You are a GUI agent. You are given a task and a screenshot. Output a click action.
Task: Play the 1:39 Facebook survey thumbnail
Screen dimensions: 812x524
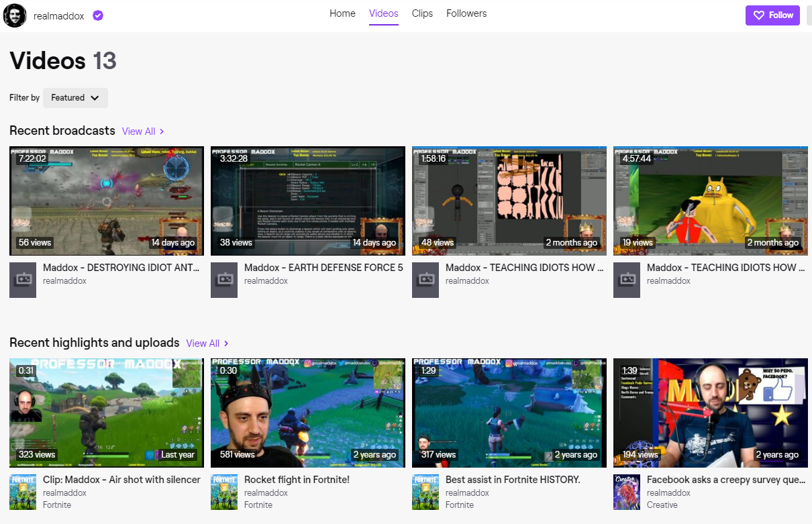click(x=711, y=413)
